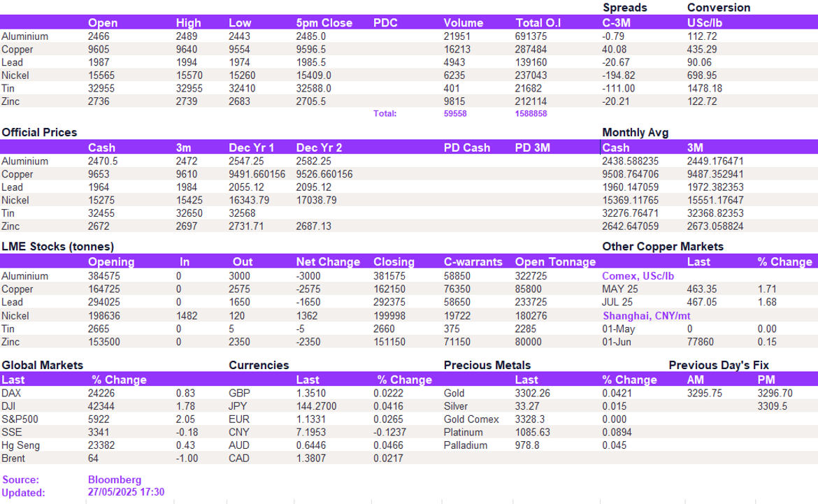The height and width of the screenshot is (504, 818).
Task: Click the Bloomberg source label
Action: pos(114,480)
